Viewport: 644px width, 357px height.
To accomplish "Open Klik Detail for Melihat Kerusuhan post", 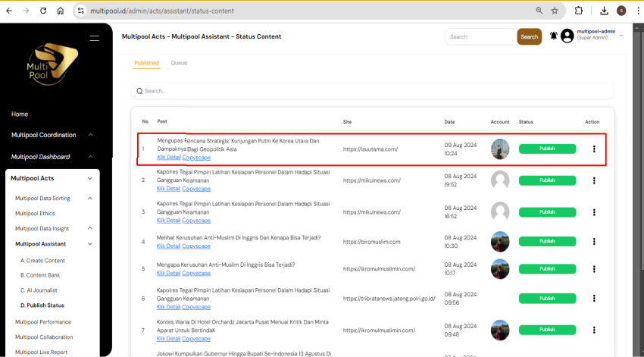I will click(x=168, y=246).
